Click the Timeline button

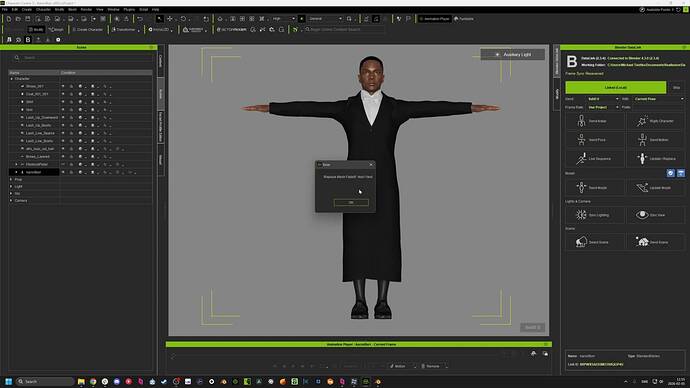coord(463,19)
